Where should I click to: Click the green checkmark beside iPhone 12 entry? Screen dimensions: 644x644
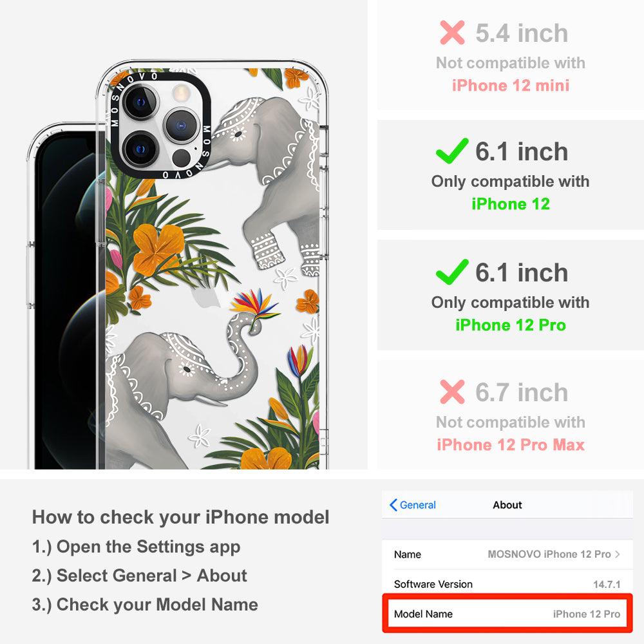coord(452,151)
